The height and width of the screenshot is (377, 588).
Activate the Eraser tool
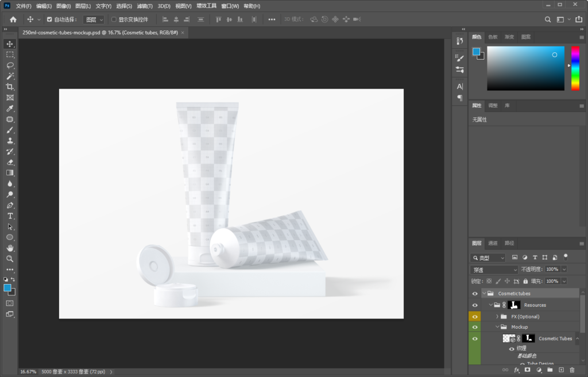[x=10, y=162]
